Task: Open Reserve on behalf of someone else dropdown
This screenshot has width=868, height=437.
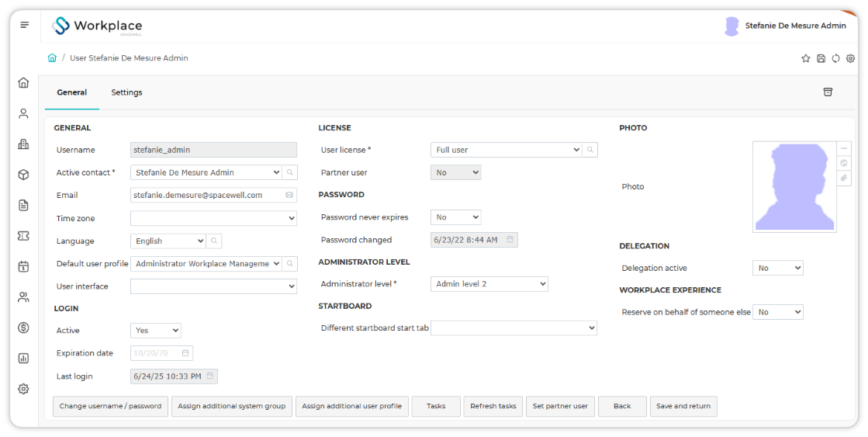Action: 778,312
